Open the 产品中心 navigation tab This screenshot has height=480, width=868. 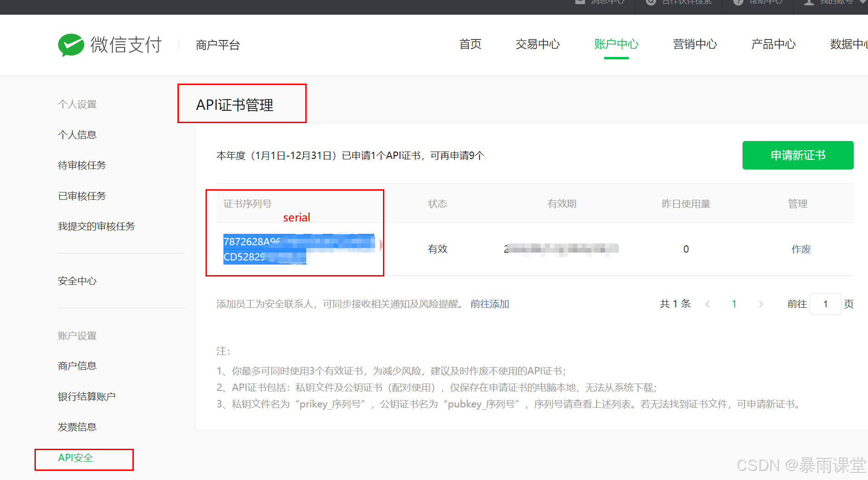coord(773,44)
